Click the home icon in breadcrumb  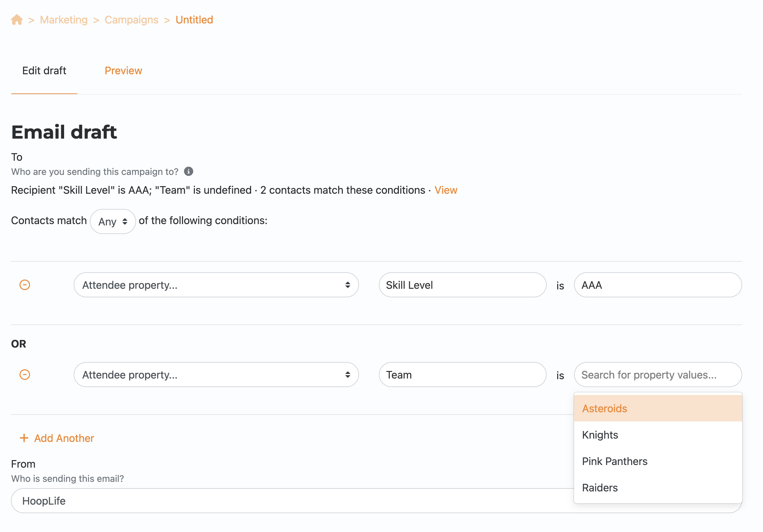coord(17,20)
